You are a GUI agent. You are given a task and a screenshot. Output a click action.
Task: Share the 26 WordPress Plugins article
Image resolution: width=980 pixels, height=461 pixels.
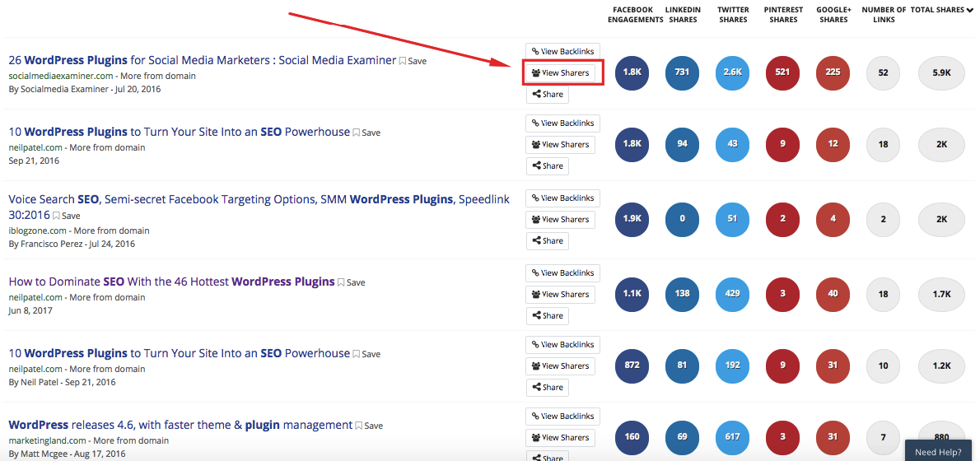pyautogui.click(x=547, y=95)
